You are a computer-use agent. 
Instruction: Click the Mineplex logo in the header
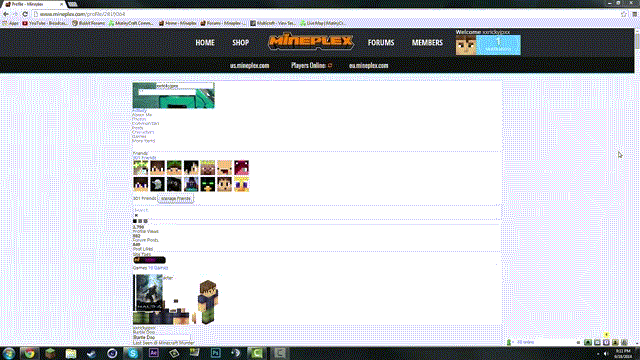coord(311,42)
